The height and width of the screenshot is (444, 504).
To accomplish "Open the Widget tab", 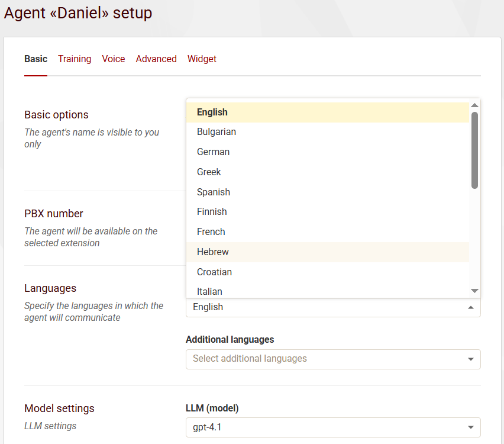I will 202,59.
